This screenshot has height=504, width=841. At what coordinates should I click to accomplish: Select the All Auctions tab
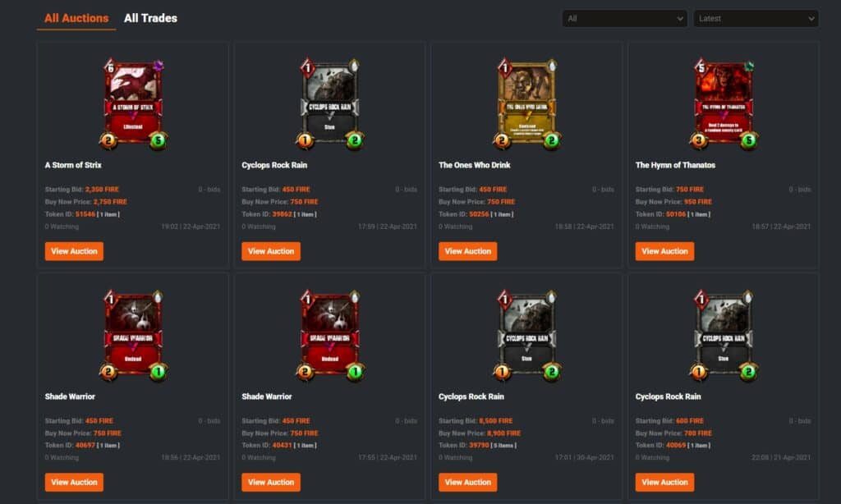point(76,18)
